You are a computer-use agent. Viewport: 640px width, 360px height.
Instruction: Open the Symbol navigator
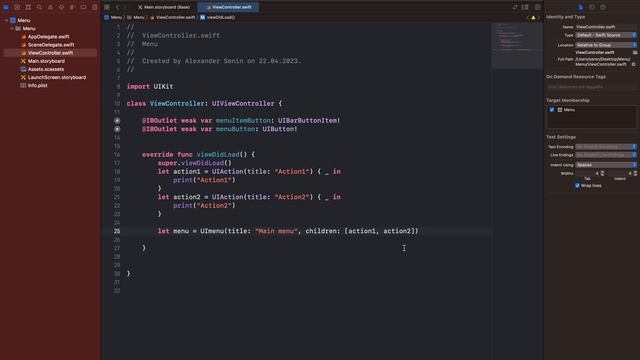[28, 7]
